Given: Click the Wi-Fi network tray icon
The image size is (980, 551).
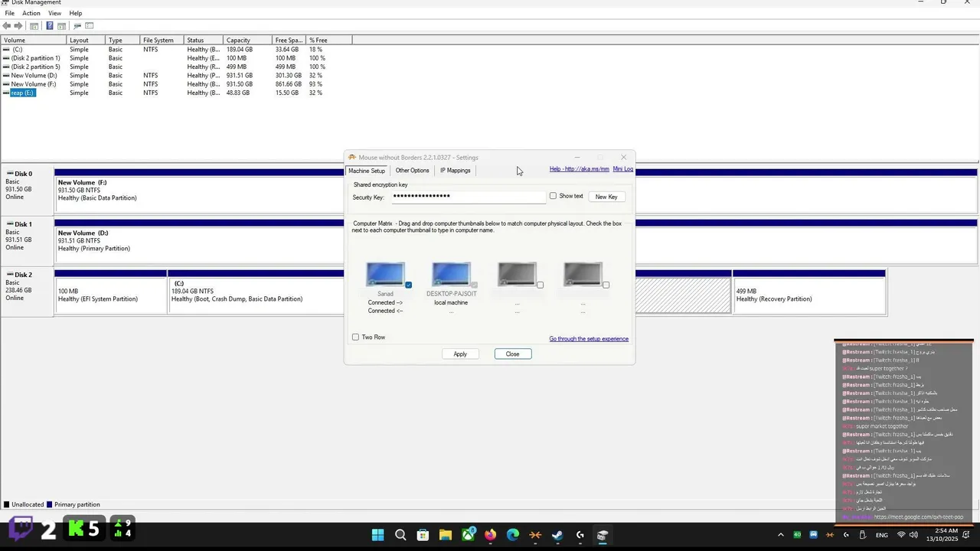Looking at the screenshot, I should (901, 535).
